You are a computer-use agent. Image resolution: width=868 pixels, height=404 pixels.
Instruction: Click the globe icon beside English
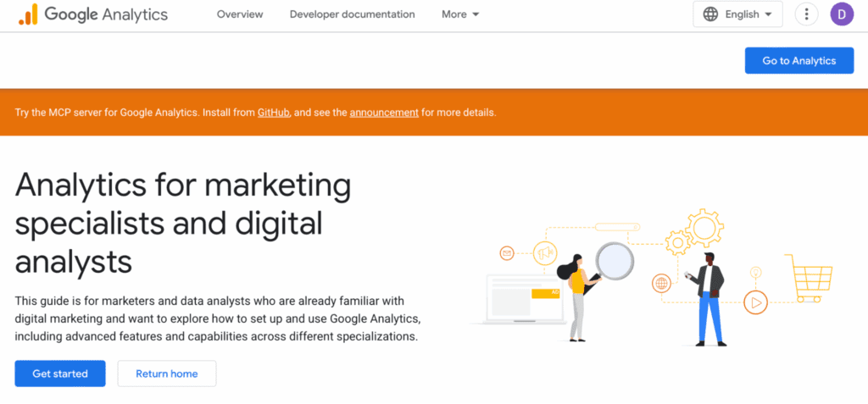click(x=710, y=14)
